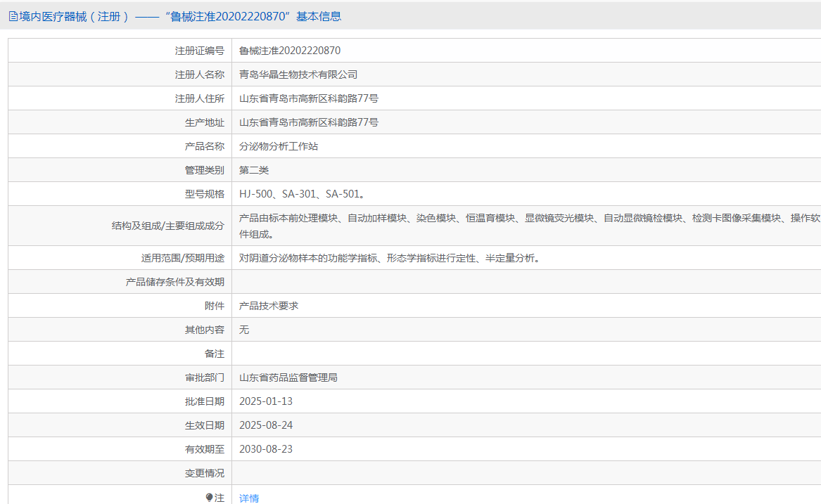Image resolution: width=821 pixels, height=504 pixels.
Task: Click the 注册人名称 label
Action: 200,75
